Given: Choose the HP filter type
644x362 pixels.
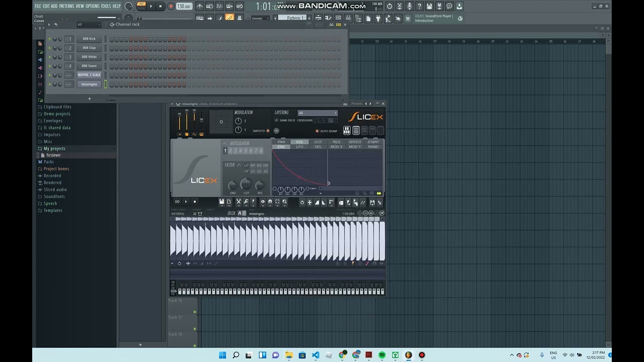Looking at the screenshot, I should point(265,165).
